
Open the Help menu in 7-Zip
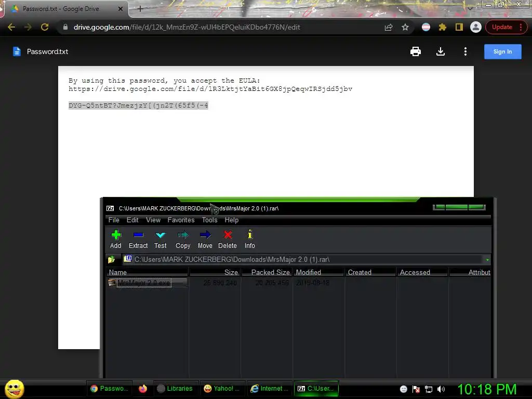pos(231,220)
